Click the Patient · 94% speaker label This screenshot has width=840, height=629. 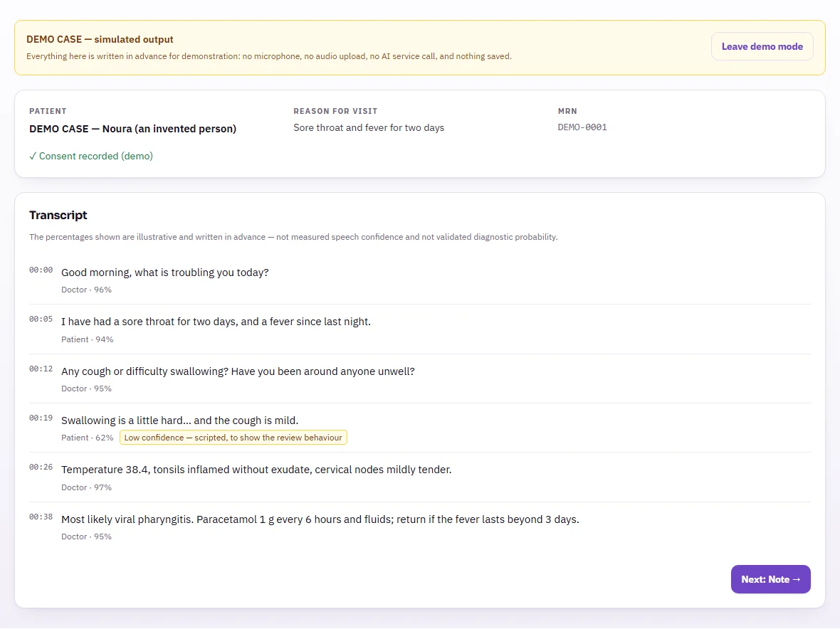click(88, 339)
